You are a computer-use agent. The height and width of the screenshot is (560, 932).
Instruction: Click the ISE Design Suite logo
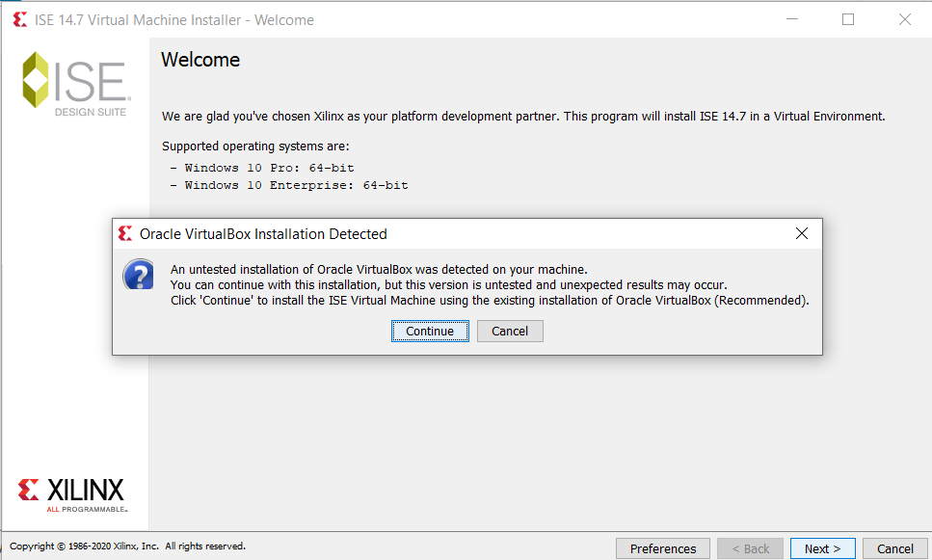[75, 83]
